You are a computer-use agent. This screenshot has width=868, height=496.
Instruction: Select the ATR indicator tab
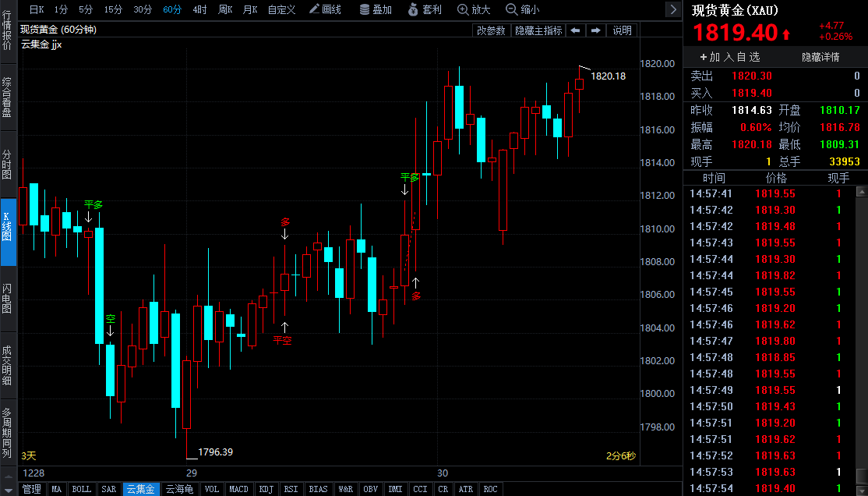coord(465,489)
